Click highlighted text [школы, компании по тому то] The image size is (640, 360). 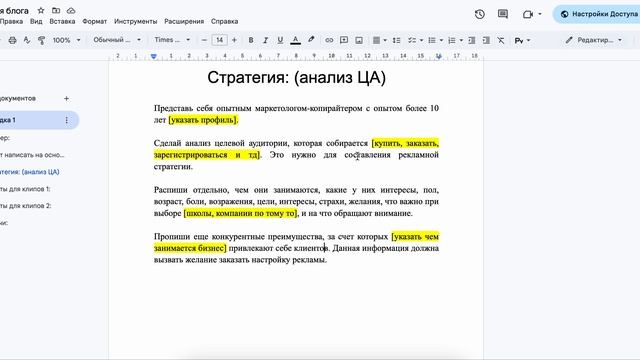click(241, 213)
